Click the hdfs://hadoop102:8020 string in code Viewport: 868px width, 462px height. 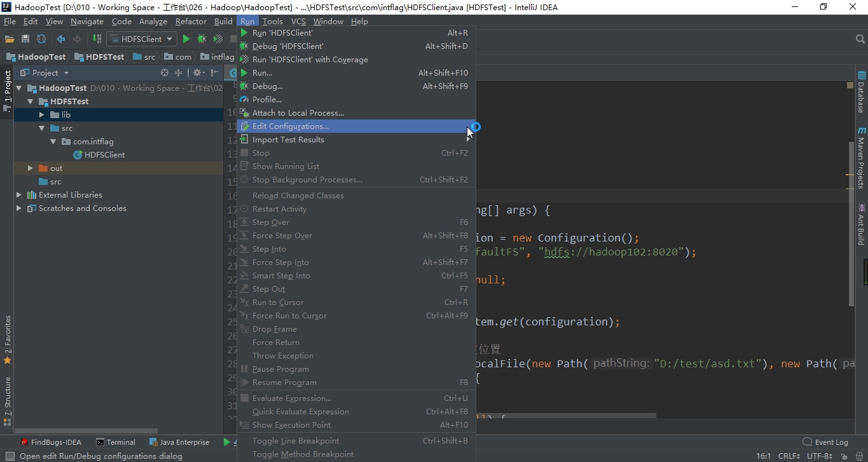(x=614, y=252)
